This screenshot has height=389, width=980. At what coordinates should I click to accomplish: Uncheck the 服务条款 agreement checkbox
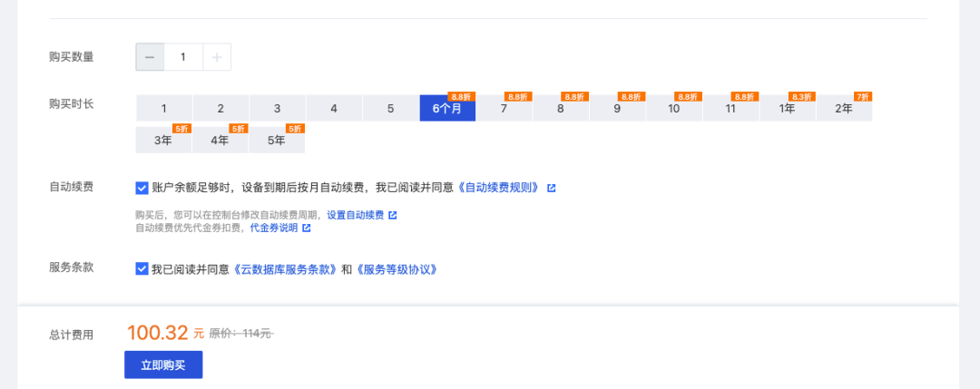[142, 269]
